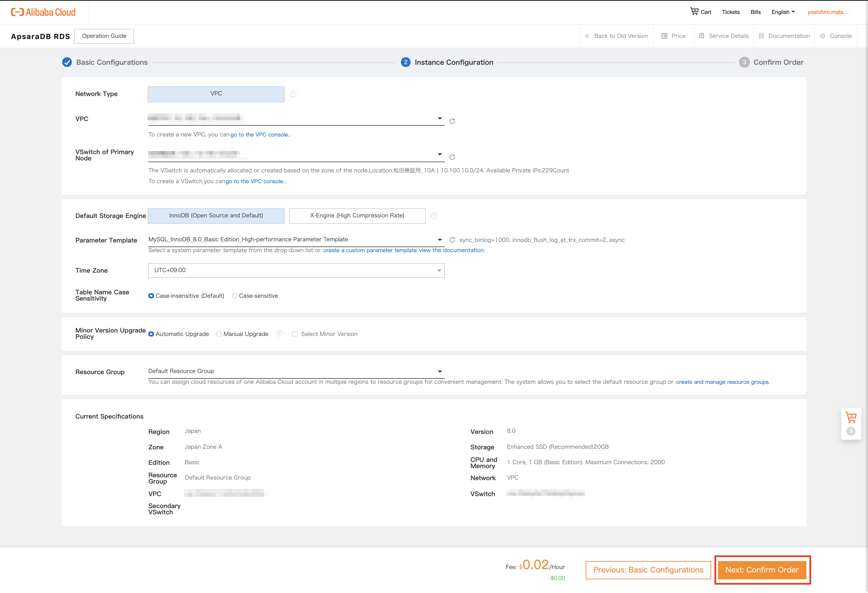The image size is (868, 593).
Task: Choose InnoDB (Open Source and Default) engine
Action: (216, 216)
